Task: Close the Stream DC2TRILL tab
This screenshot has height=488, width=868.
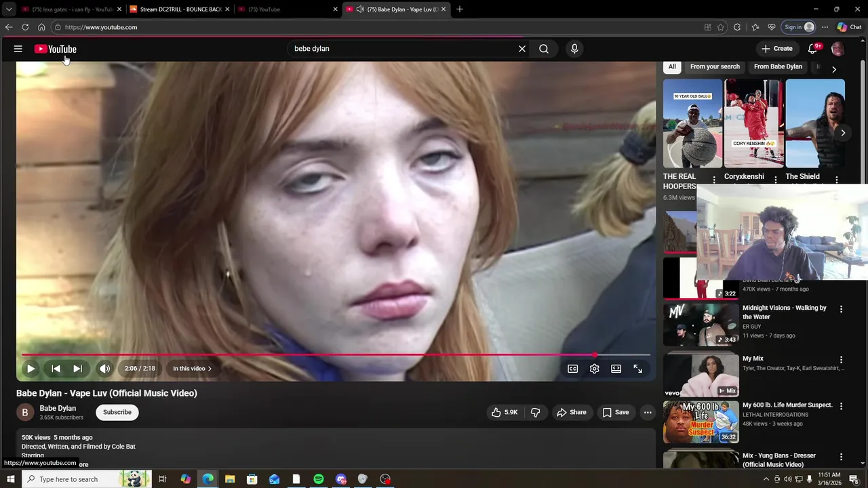Action: pos(227,9)
